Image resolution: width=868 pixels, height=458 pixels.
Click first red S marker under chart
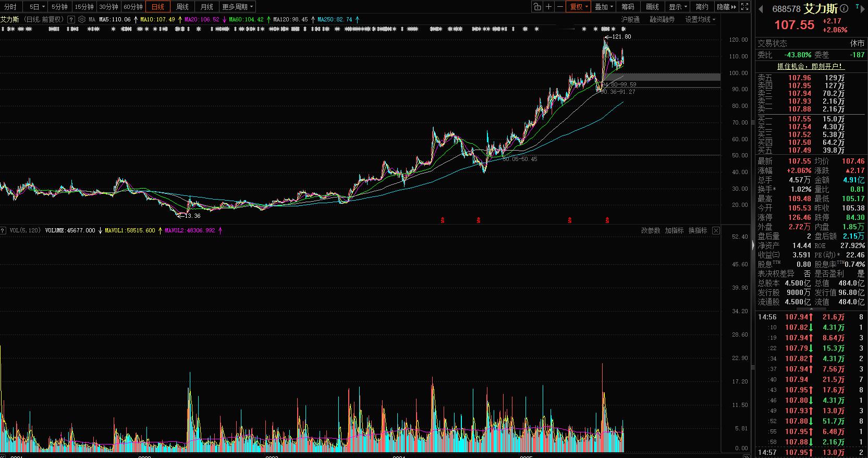(443, 220)
